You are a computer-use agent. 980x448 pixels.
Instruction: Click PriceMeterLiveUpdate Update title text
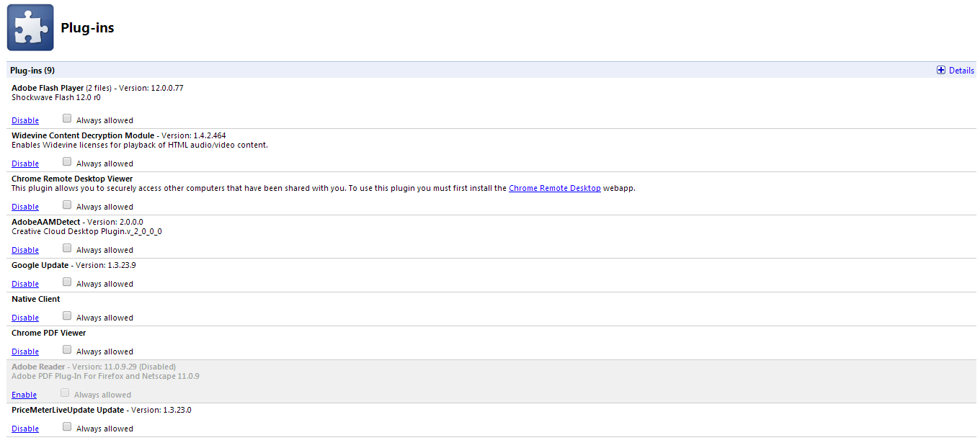[x=68, y=410]
